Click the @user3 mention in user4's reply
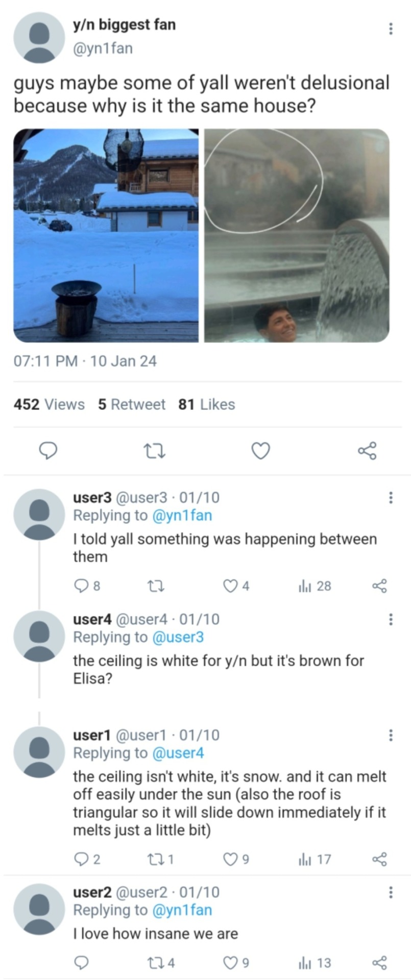The image size is (411, 980). (x=178, y=637)
